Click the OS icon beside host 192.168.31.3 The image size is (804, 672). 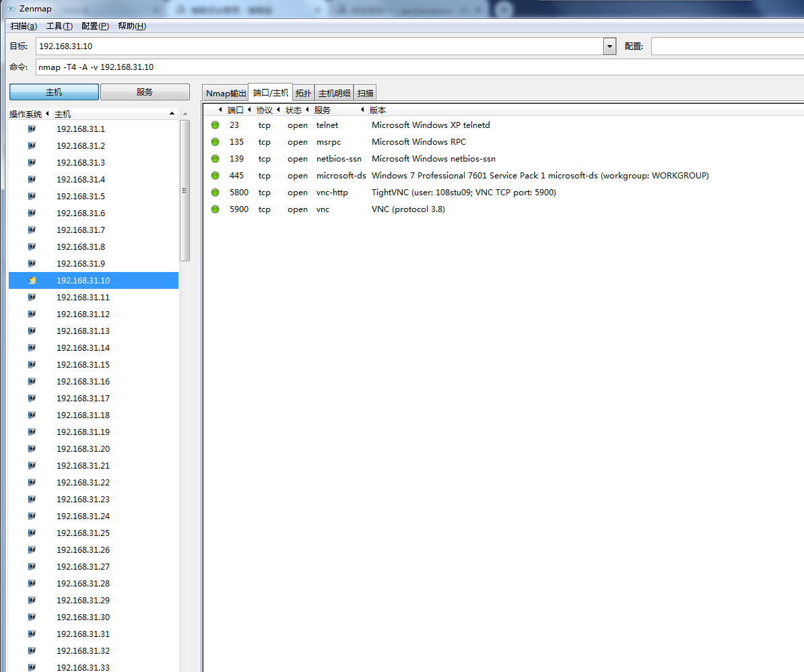(x=32, y=162)
